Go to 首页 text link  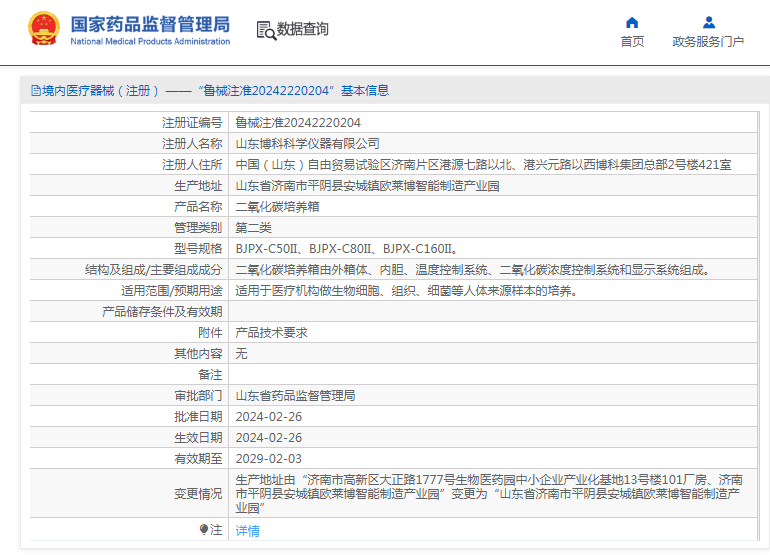(x=632, y=41)
